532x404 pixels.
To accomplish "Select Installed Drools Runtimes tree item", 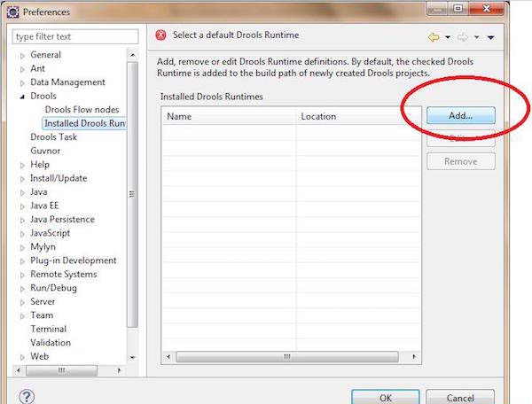I will pos(84,123).
